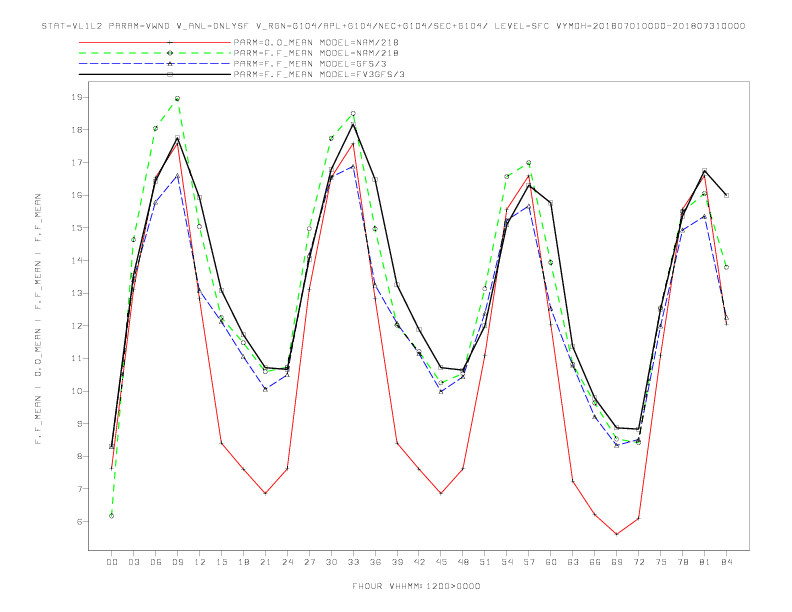Click x-axis tick label 78
Screen dimensions: 792x612
point(682,562)
